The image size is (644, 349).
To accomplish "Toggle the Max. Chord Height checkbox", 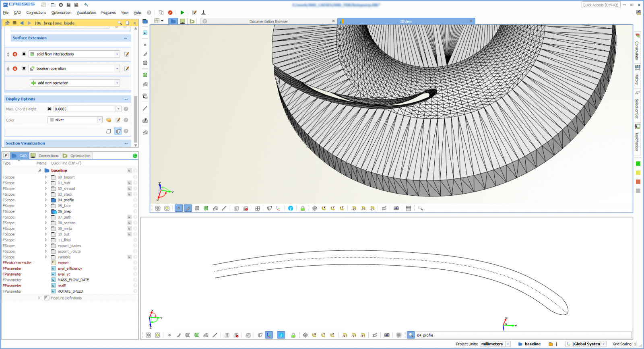I will tap(50, 109).
